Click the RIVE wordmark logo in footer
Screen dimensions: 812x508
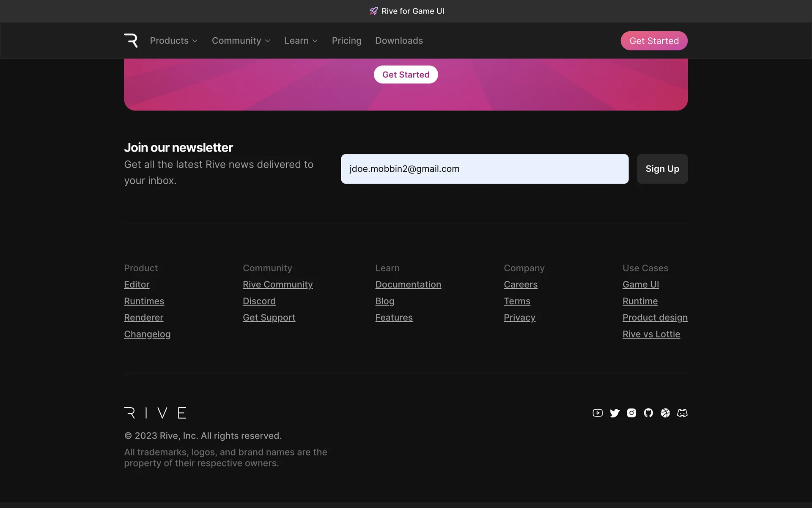pos(155,413)
